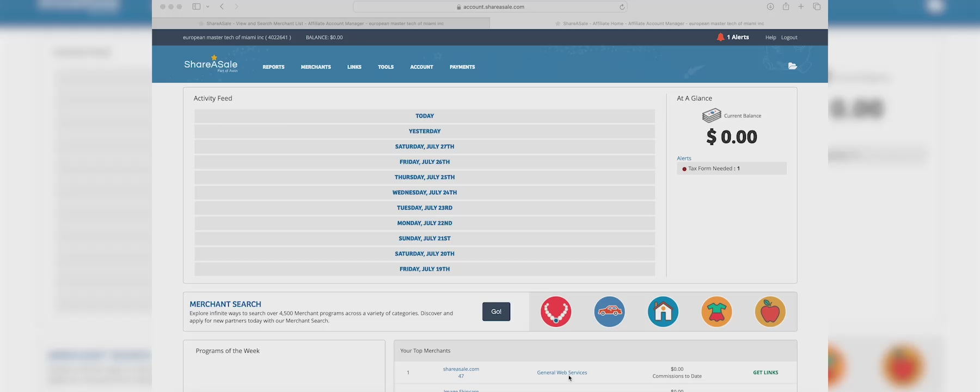Select the automotive car category icon
Viewport: 980px width, 392px height.
pyautogui.click(x=609, y=311)
